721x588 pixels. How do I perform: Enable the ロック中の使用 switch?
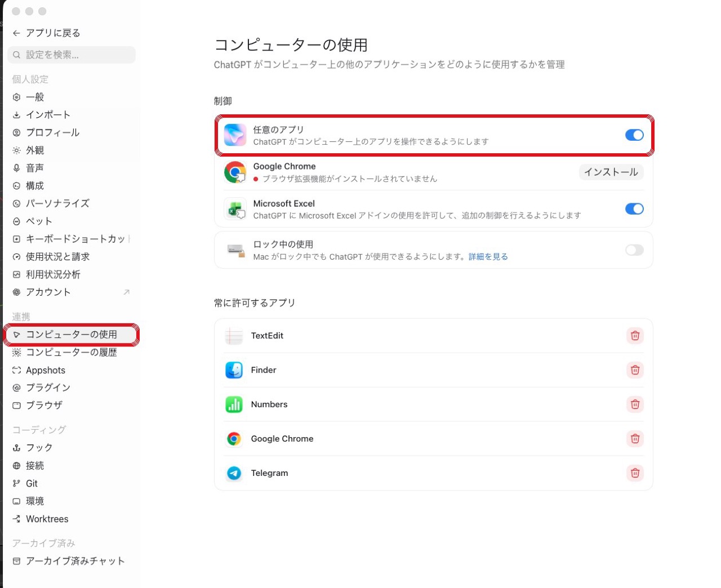[x=634, y=250]
